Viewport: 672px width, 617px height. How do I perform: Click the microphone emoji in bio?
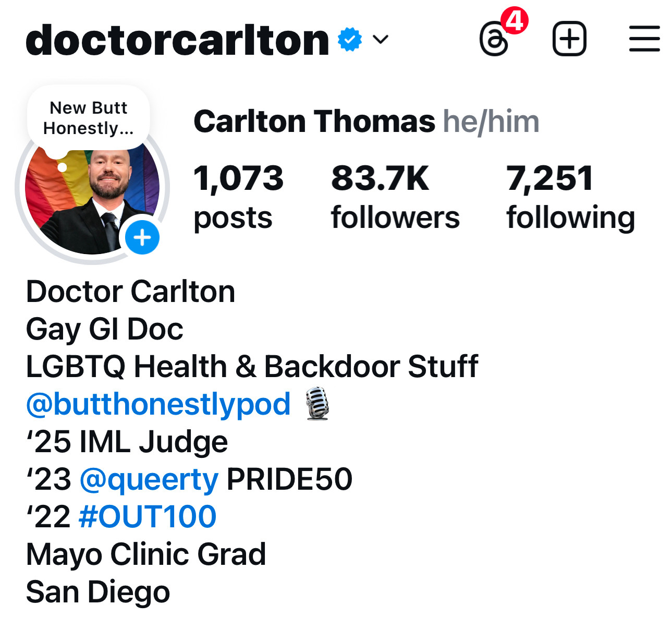click(x=317, y=404)
